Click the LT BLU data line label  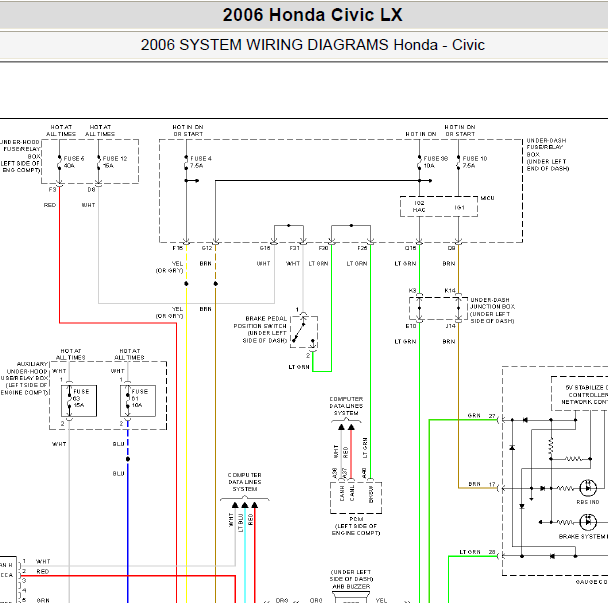(x=241, y=523)
